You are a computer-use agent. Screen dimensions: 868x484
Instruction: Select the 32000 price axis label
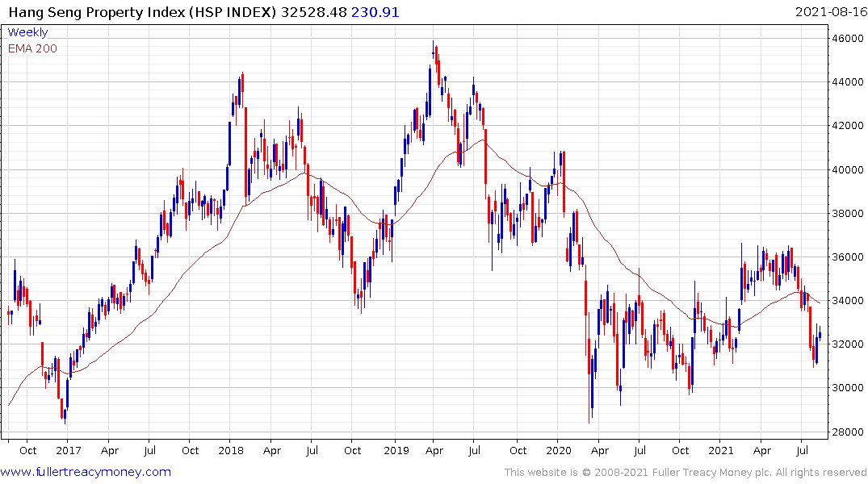[847, 344]
